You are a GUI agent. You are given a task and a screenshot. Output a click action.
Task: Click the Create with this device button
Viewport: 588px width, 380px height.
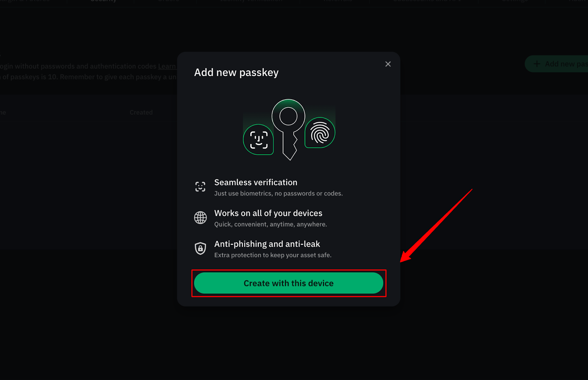288,283
